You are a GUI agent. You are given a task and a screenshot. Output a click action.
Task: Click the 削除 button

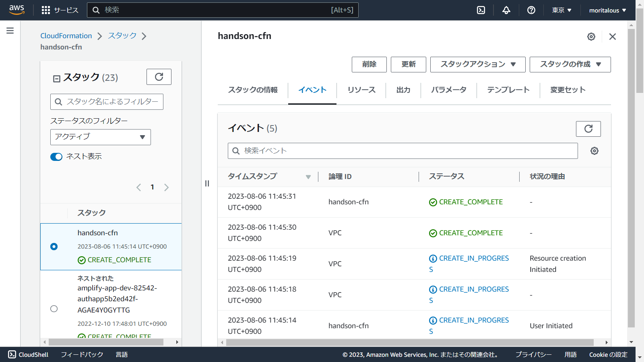(369, 64)
